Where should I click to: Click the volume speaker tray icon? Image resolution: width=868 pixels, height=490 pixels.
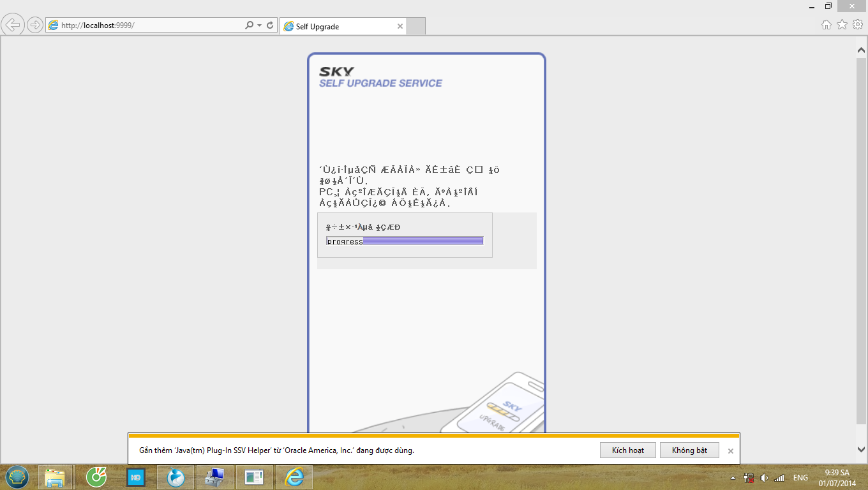(765, 478)
